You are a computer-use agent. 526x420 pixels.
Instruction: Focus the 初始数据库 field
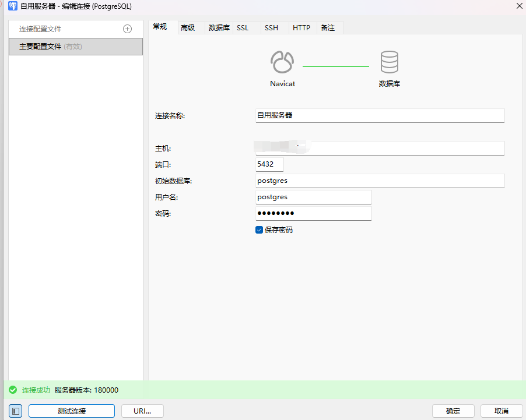point(380,181)
